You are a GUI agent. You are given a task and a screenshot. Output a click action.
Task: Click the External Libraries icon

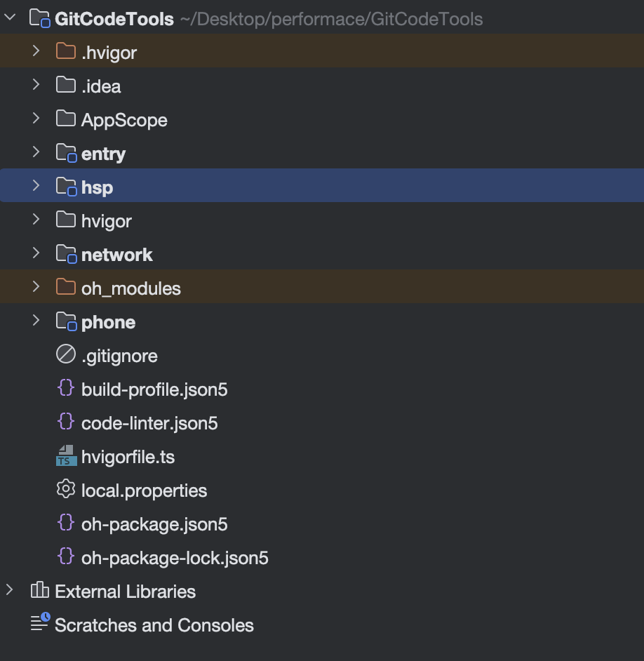coord(39,592)
